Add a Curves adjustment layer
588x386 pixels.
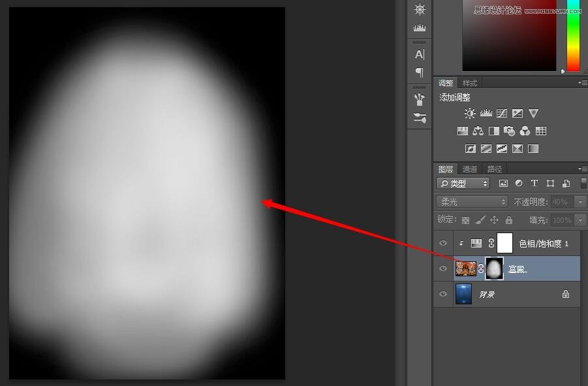(x=502, y=114)
